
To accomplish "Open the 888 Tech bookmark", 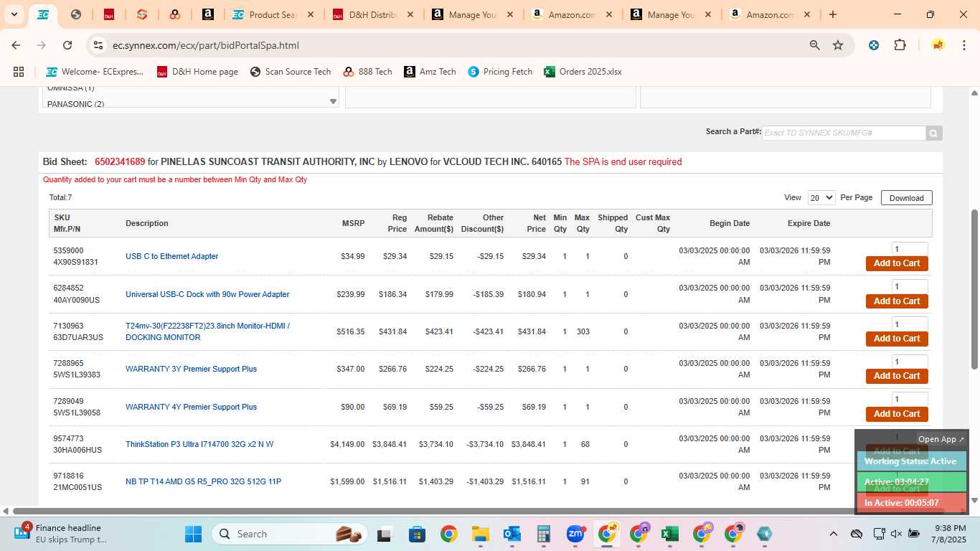I will pyautogui.click(x=368, y=72).
